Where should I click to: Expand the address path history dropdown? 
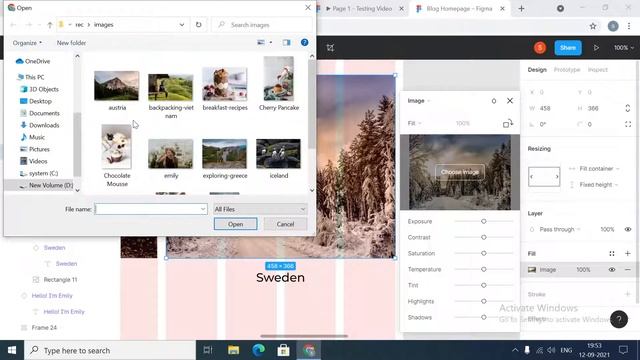[182, 25]
